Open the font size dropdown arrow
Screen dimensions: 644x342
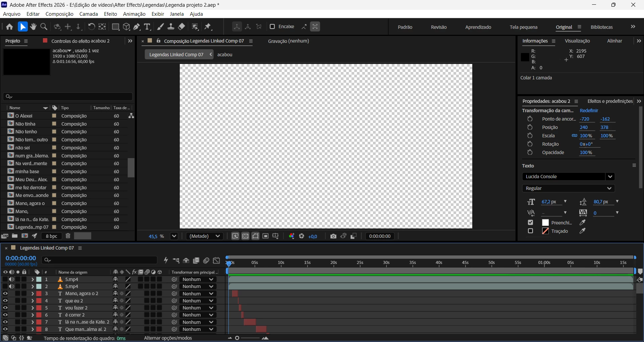pos(565,202)
